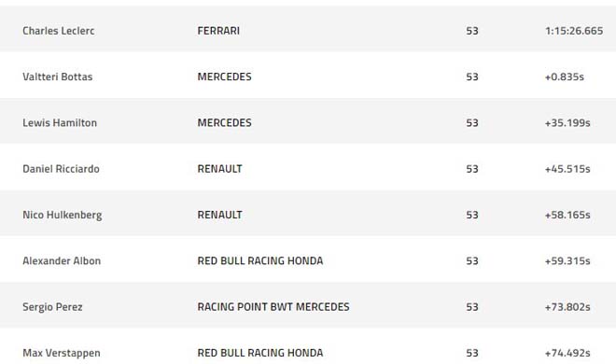
Task: Click RENAULT team in Hulkenberg row
Action: point(219,215)
